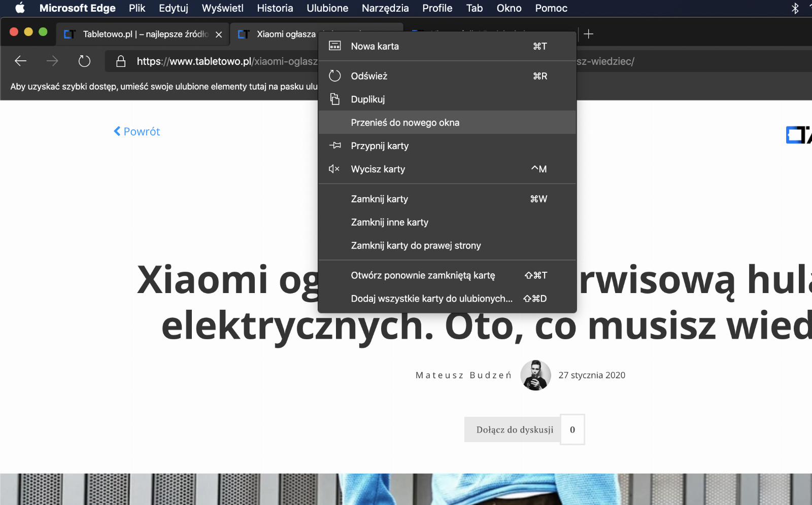Choose Zamknij karty do prawej strony
This screenshot has width=812, height=505.
(447, 246)
